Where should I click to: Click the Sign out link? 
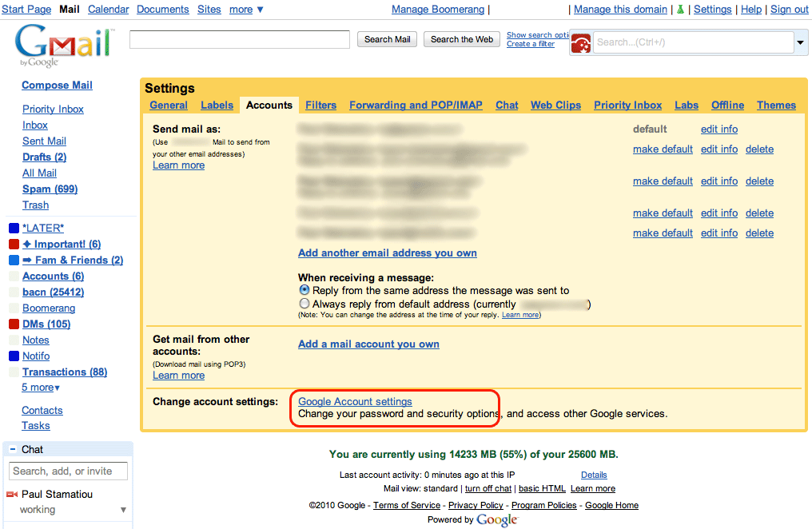pos(789,10)
